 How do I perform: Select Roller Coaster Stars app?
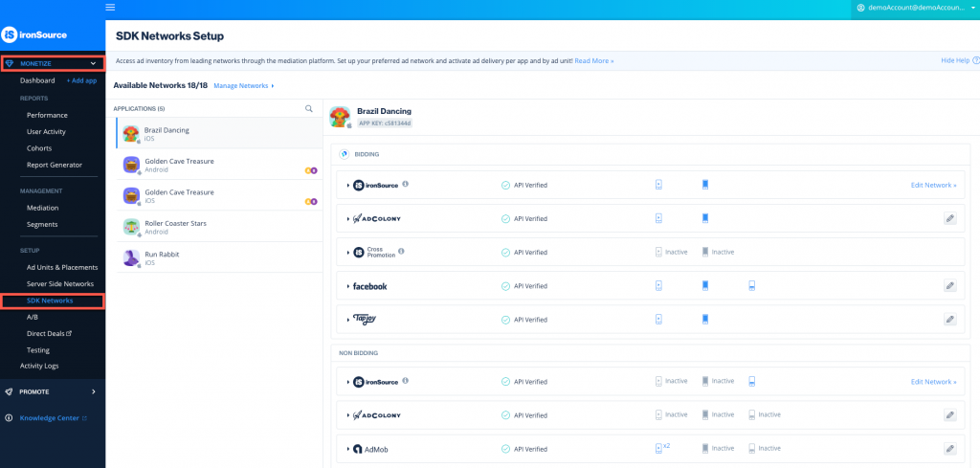coord(219,226)
